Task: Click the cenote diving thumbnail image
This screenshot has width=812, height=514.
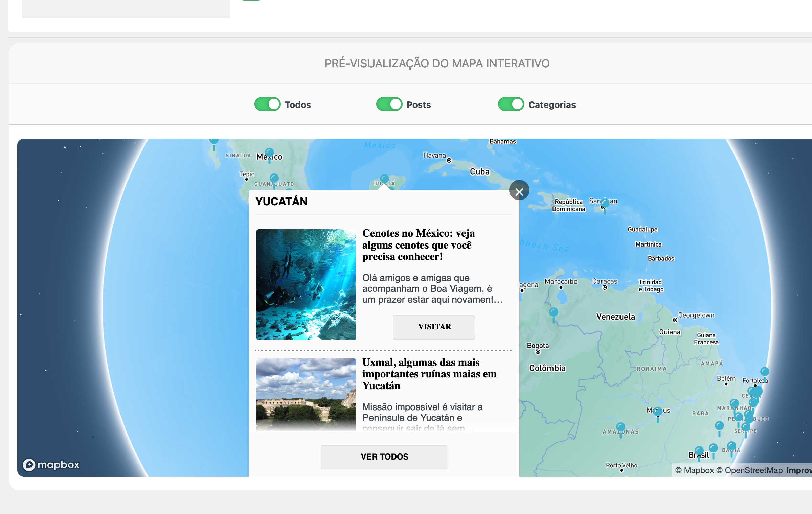Action: [x=306, y=284]
